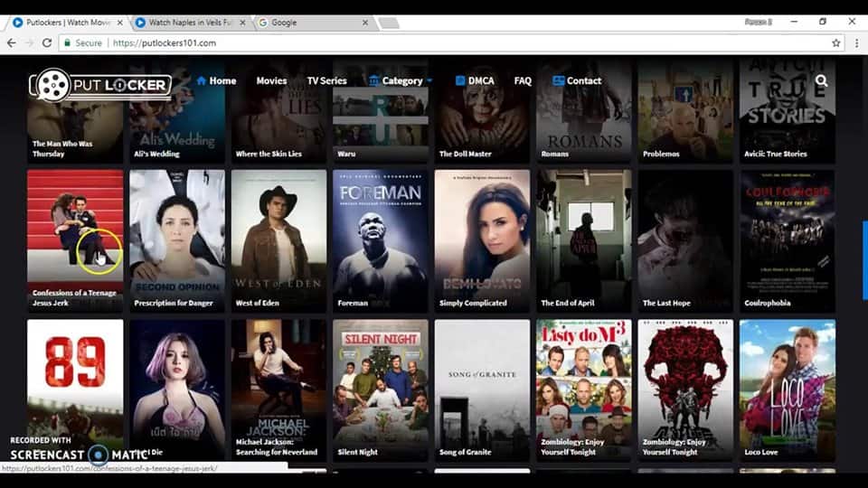Open the 89 movie poster

75,390
